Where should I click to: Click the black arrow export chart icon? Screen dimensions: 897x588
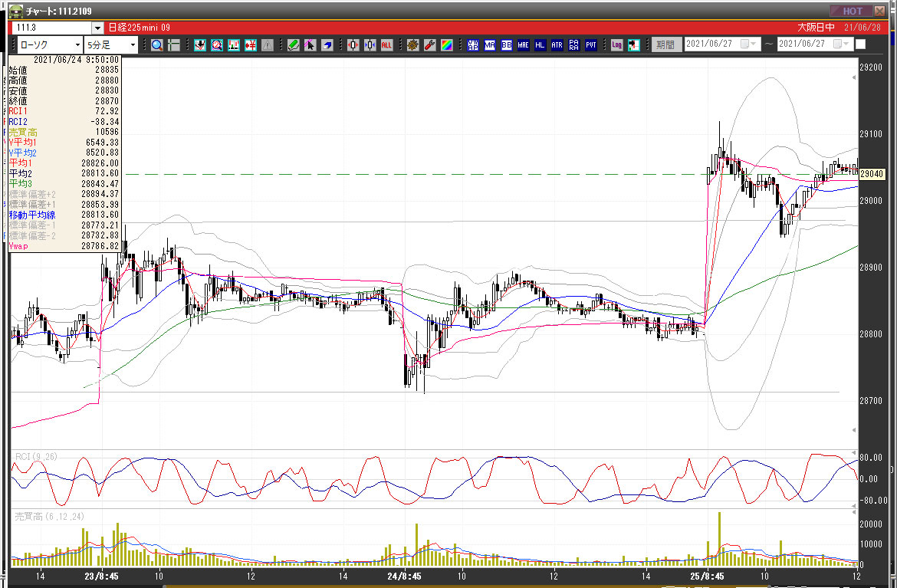pos(634,44)
